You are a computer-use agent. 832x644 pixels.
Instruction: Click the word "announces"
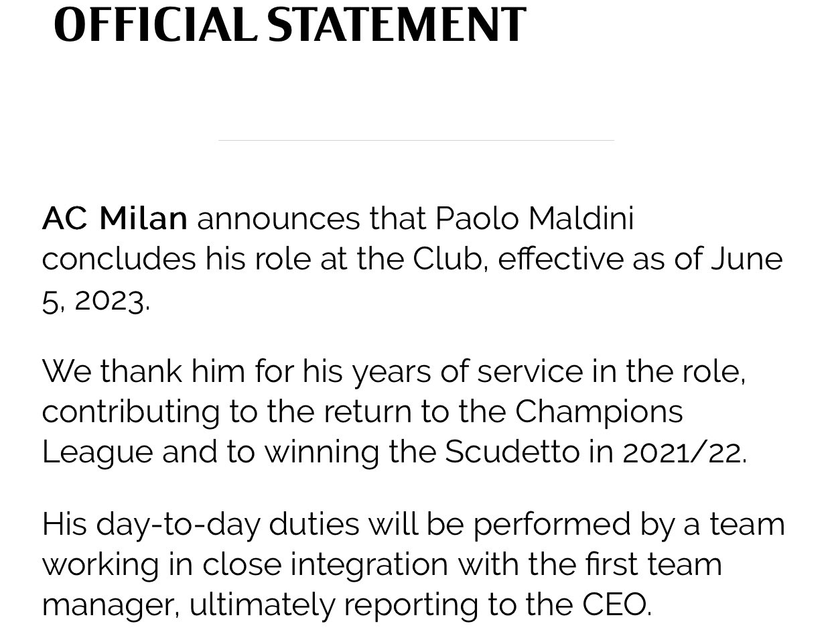(278, 218)
